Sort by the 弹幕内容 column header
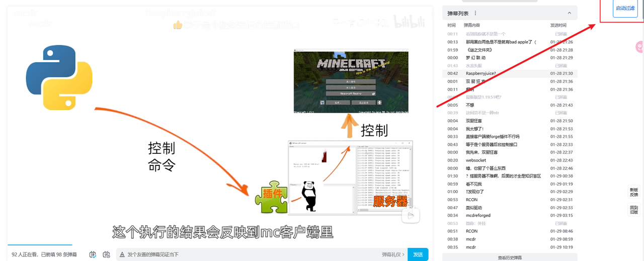 (x=472, y=25)
